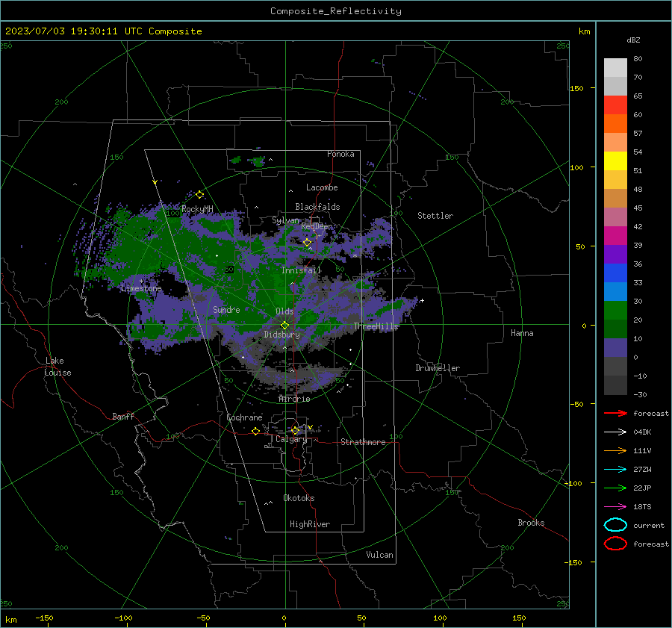Click the 'Airdrie' map label
This screenshot has height=628, width=672.
tap(294, 399)
